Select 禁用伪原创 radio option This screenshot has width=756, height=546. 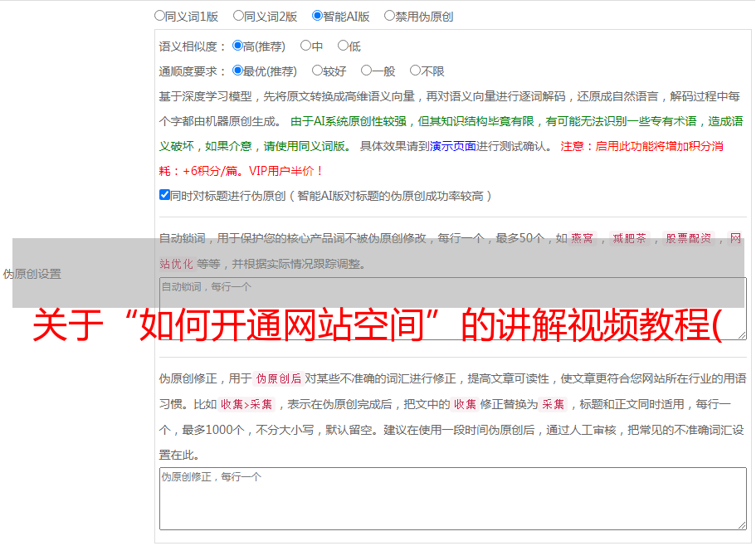coord(389,16)
